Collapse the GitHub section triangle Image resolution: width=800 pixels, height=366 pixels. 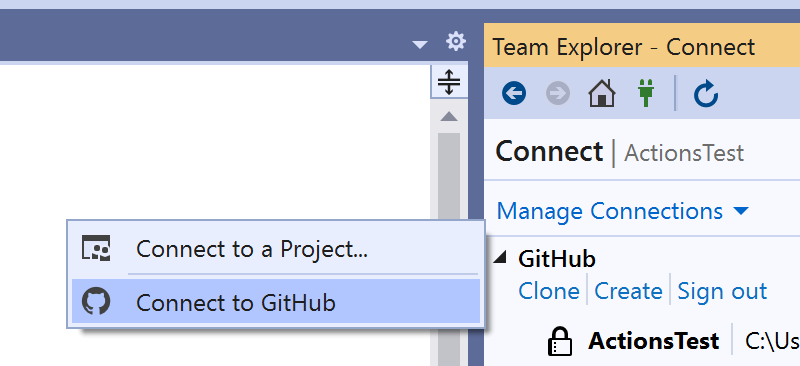click(501, 258)
